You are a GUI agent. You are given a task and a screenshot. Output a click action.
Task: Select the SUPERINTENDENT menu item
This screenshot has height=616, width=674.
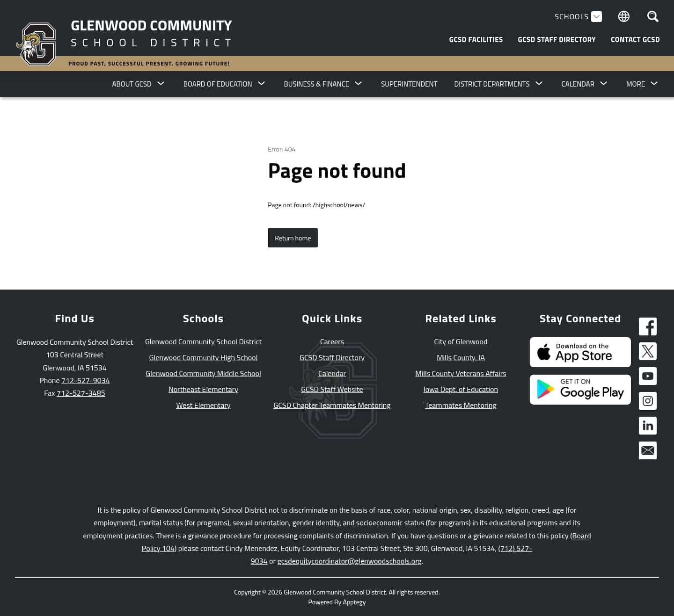(409, 84)
